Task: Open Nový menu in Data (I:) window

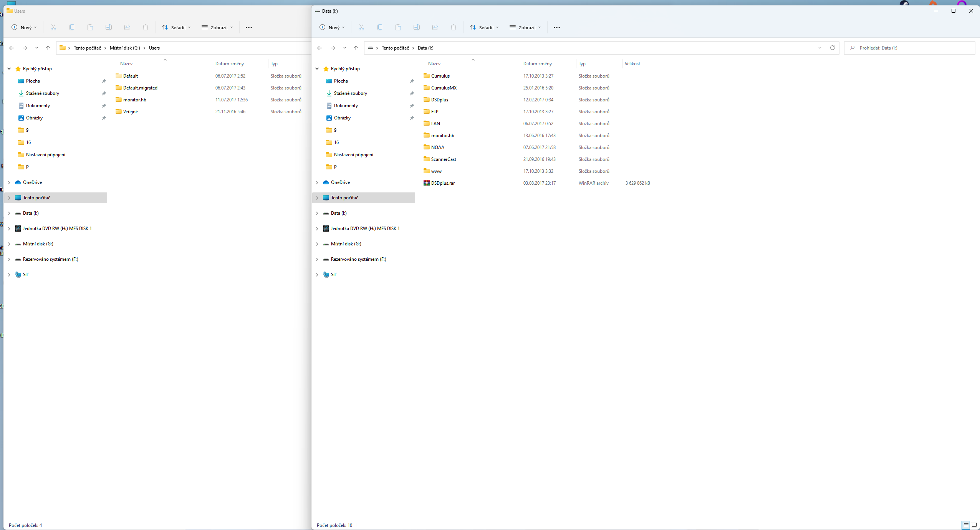Action: [332, 27]
